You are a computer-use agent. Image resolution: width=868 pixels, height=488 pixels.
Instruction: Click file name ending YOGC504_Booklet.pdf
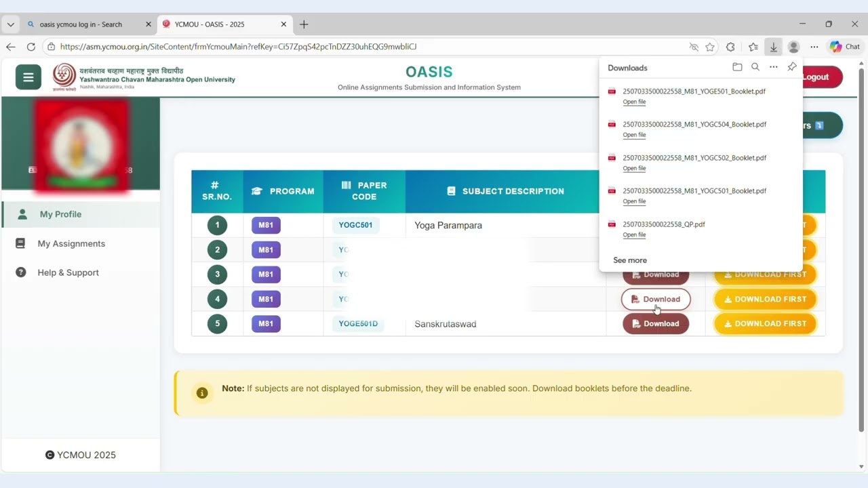click(x=694, y=125)
